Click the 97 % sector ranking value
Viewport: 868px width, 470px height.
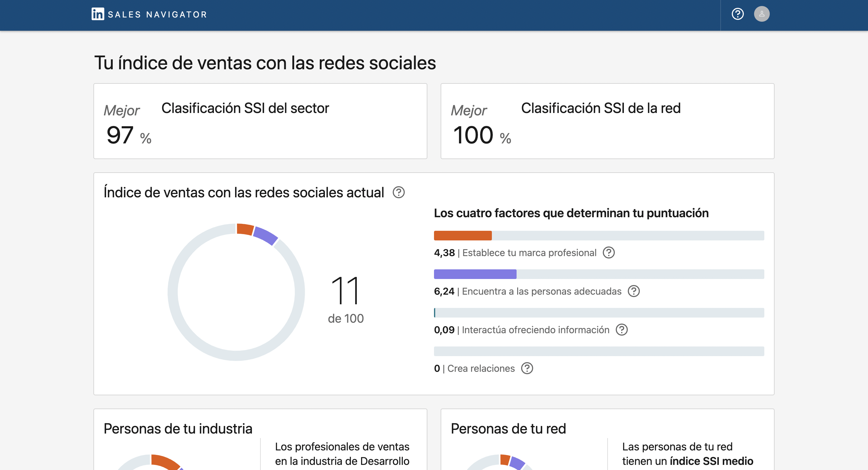[129, 135]
